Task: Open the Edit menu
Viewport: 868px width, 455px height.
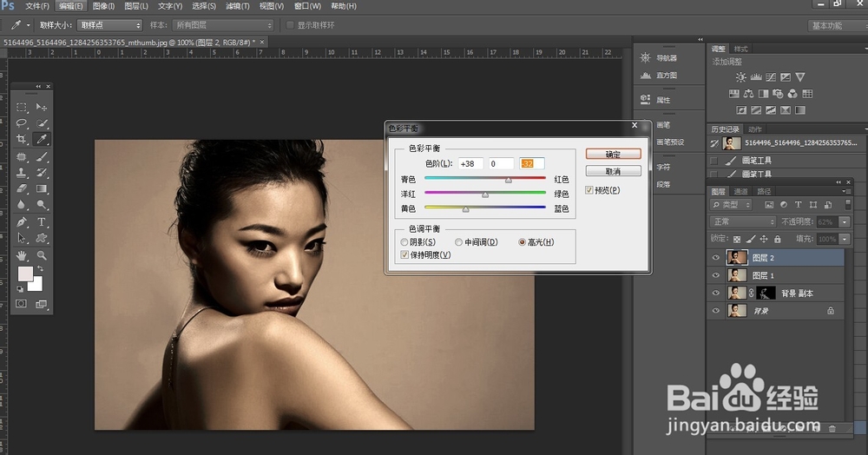Action: [x=70, y=6]
